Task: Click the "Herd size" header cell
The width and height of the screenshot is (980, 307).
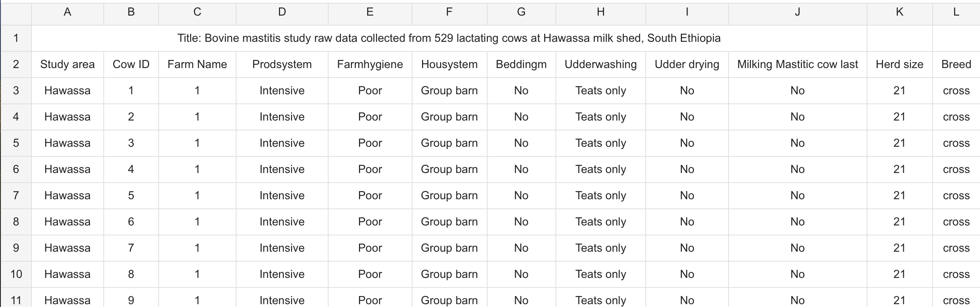Action: pos(899,65)
